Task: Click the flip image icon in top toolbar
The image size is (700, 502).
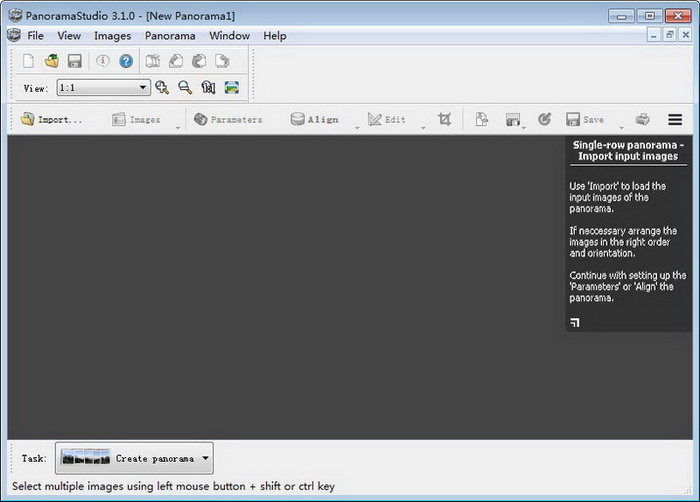Action: point(153,61)
